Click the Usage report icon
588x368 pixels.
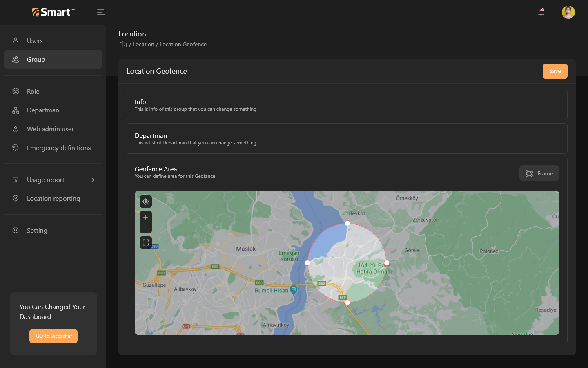(16, 180)
